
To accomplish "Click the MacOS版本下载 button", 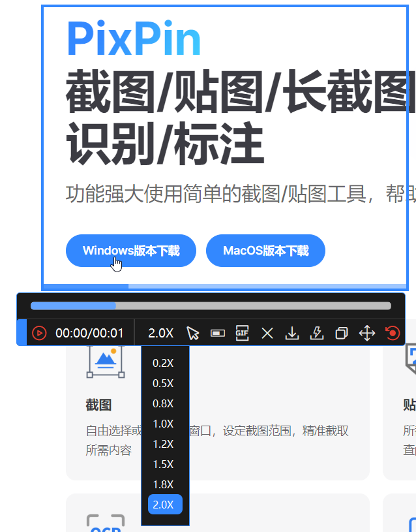I will click(x=265, y=251).
